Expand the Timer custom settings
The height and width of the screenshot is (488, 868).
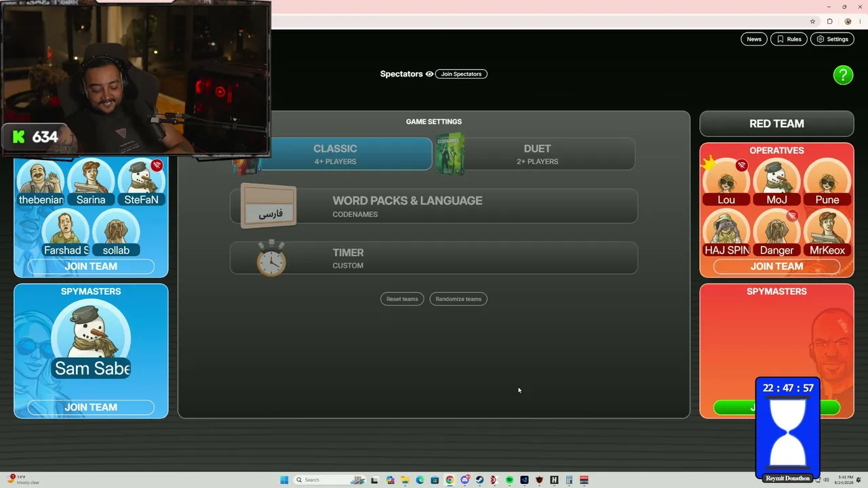434,258
